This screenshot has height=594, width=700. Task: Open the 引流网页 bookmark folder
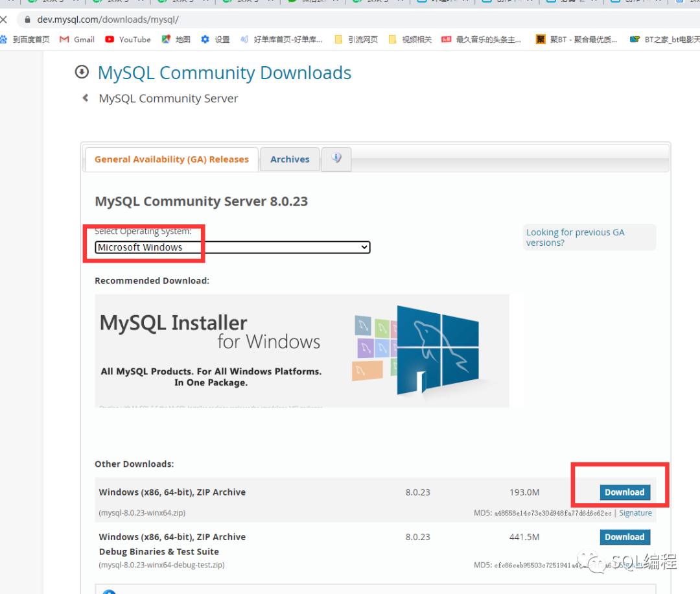pyautogui.click(x=356, y=40)
